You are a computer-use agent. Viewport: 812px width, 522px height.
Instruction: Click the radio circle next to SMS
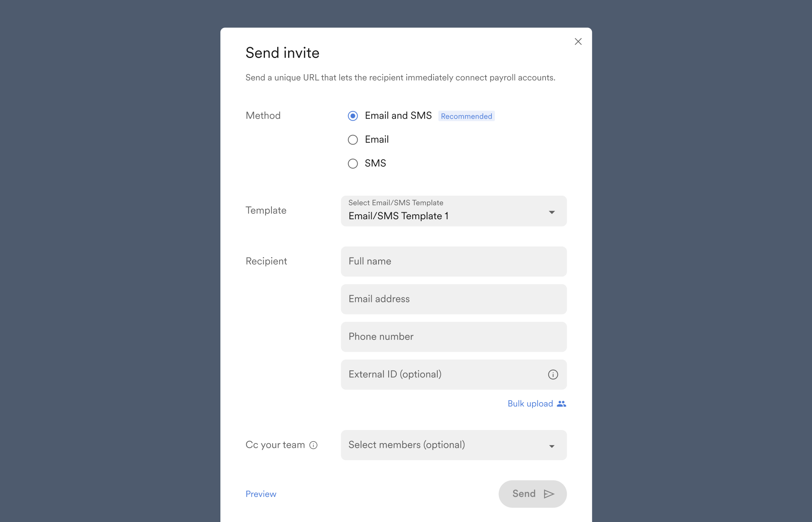click(353, 164)
